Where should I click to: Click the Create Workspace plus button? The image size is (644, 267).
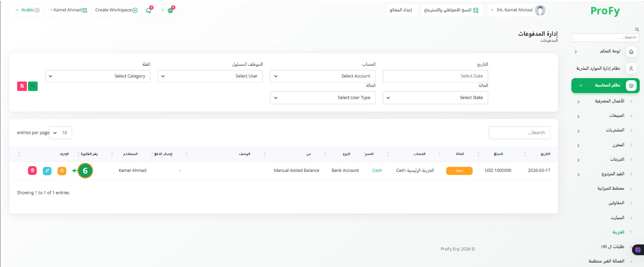(x=116, y=10)
